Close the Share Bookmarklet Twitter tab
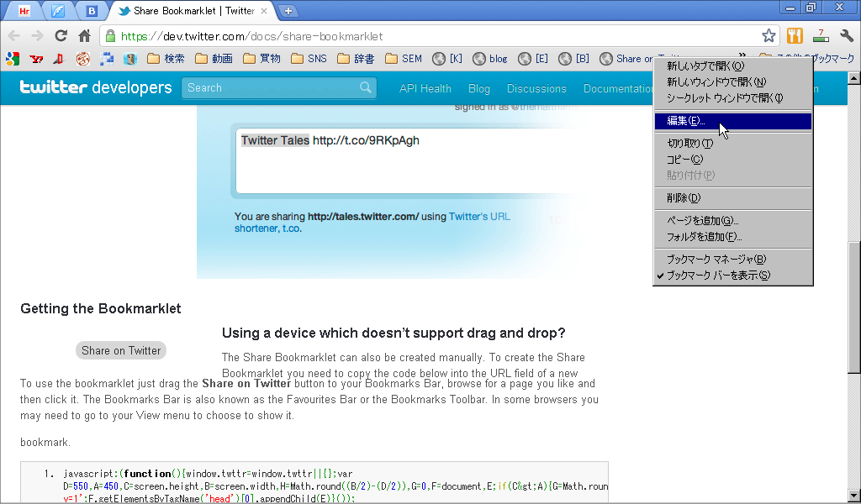 click(264, 10)
